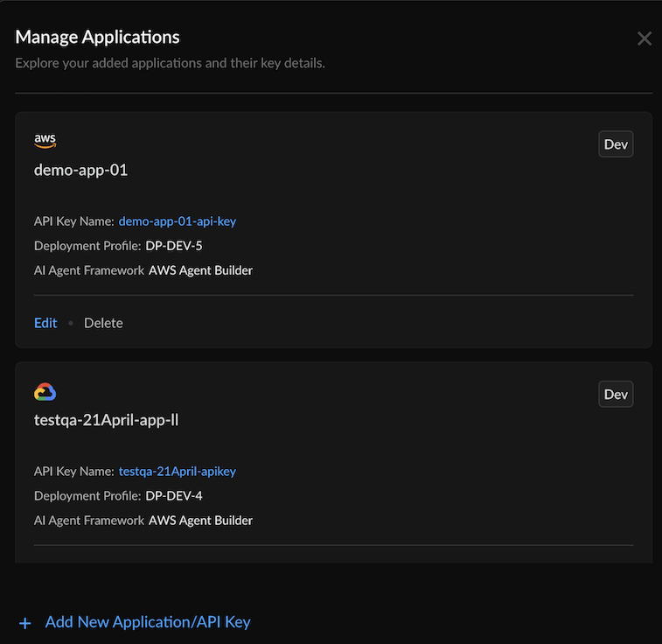Close the Manage Applications dialog
This screenshot has height=644, width=662.
point(644,38)
